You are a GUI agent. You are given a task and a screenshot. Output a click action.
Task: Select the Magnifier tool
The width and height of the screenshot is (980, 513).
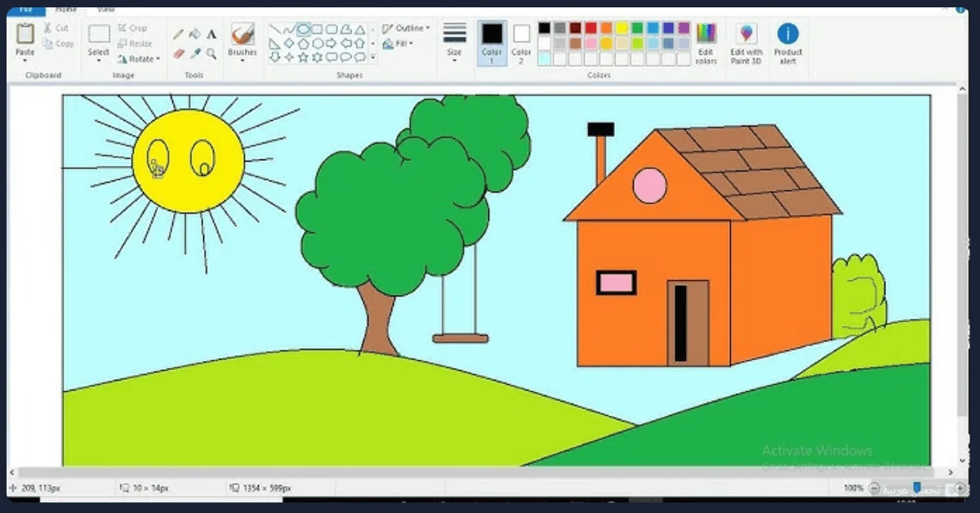[x=212, y=53]
